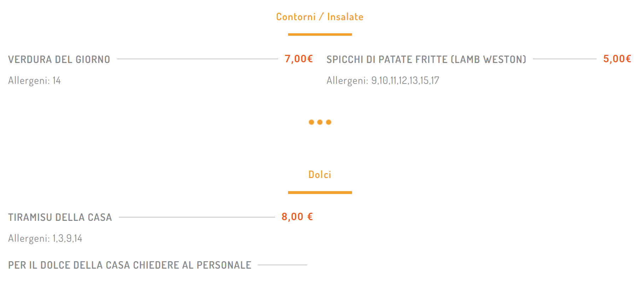Click the 5,00€ price for Patate Fritte
Image resolution: width=644 pixels, height=286 pixels.
(617, 59)
